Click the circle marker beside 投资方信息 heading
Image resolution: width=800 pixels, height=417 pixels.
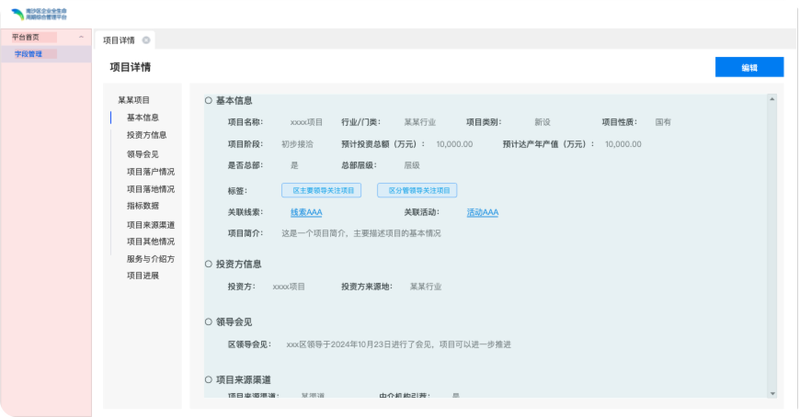(208, 264)
